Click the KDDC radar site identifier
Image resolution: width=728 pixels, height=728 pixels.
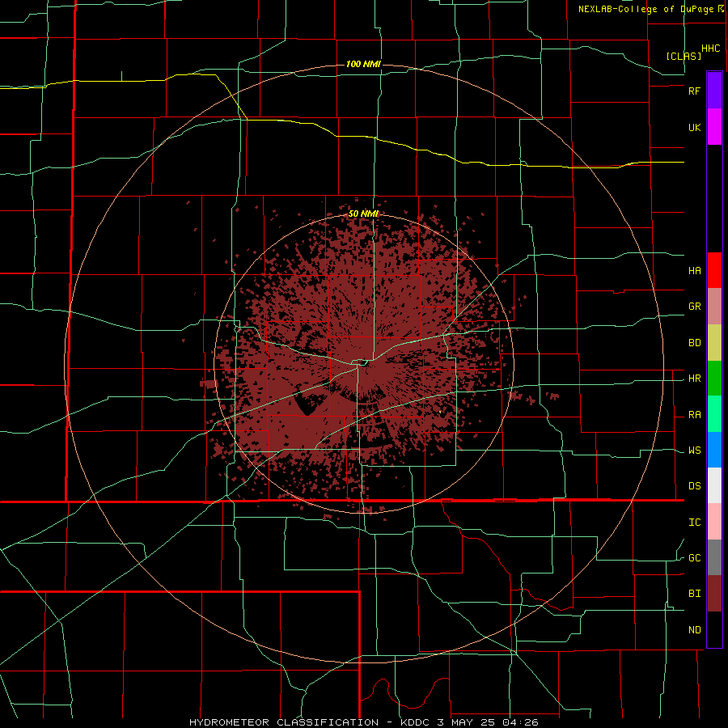tap(413, 722)
